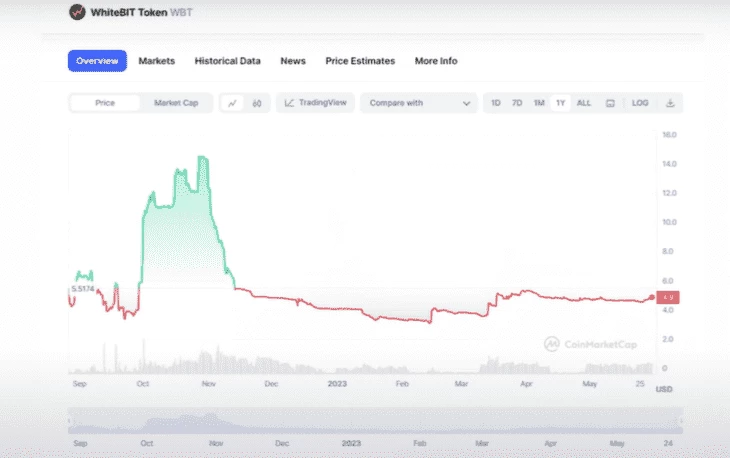Toggle LOG scale on chart
Screen dimensions: 730x458
pos(640,103)
